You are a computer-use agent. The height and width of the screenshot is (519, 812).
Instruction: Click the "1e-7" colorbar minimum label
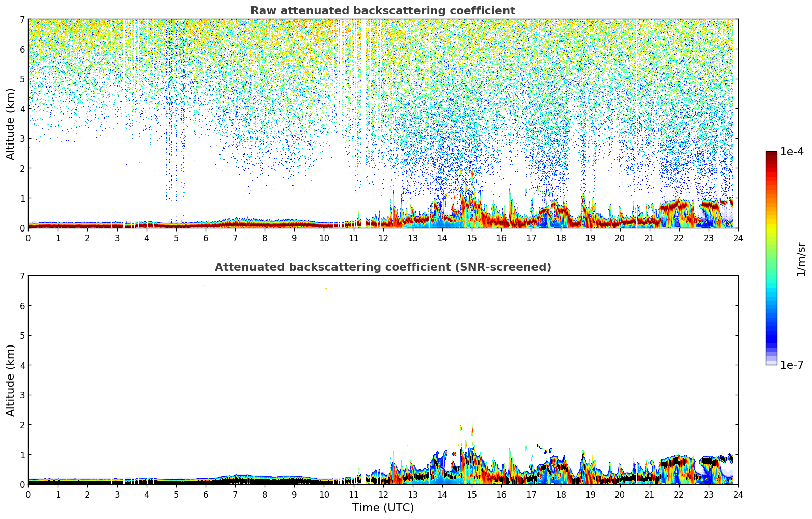(792, 365)
